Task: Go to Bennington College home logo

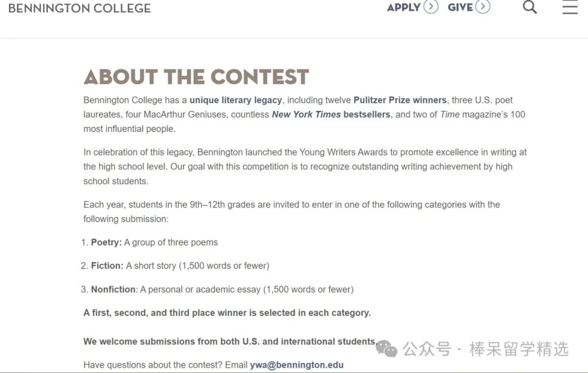Action: click(79, 8)
